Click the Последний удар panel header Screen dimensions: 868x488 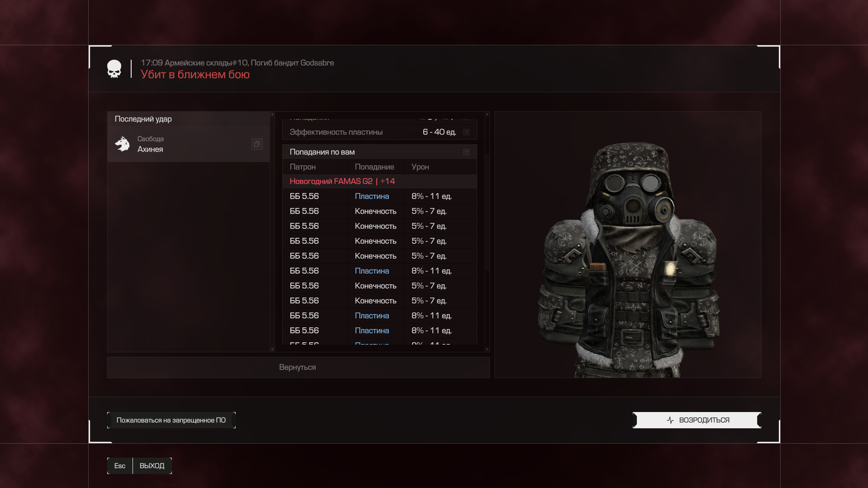point(189,119)
